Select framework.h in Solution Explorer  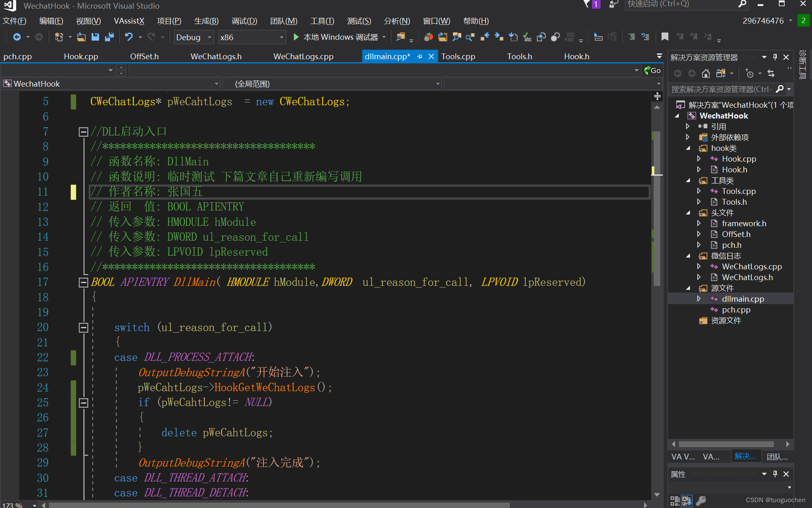point(744,223)
